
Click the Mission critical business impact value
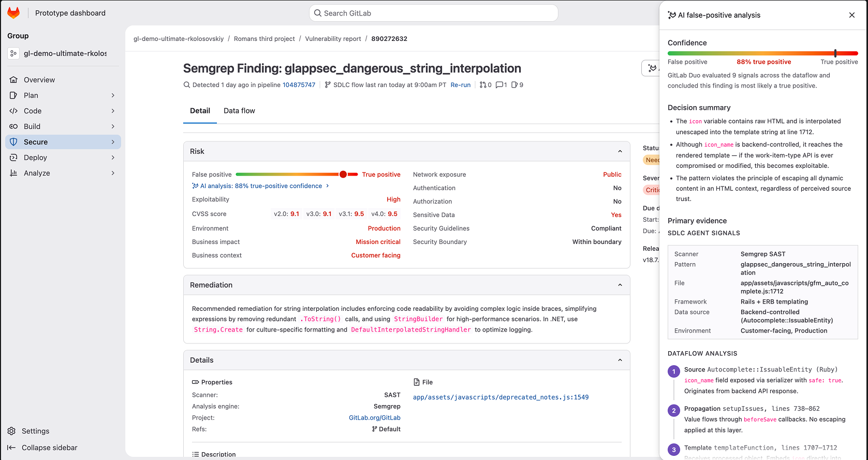click(x=378, y=242)
